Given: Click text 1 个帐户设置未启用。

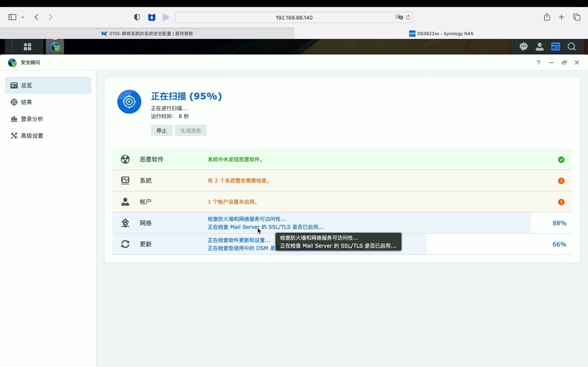Looking at the screenshot, I should (x=233, y=202).
